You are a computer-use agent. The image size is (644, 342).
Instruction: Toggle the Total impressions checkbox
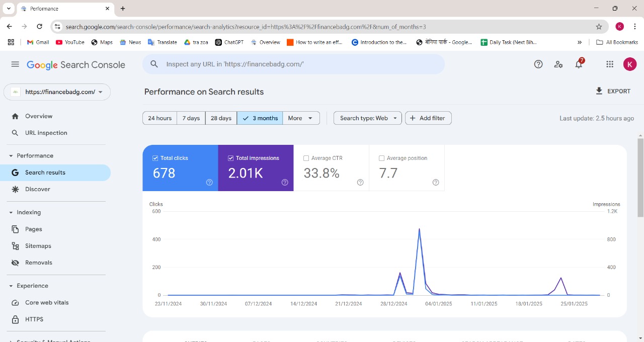pos(230,158)
